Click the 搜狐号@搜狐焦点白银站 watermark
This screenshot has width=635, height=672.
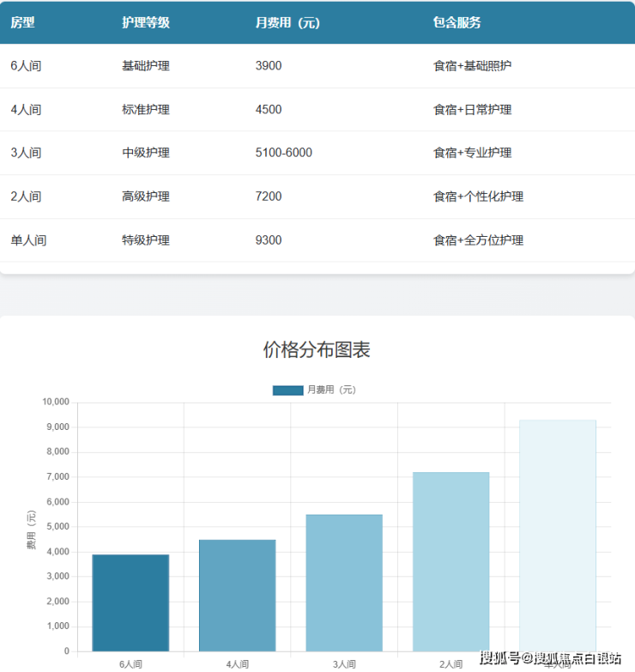tap(550, 658)
